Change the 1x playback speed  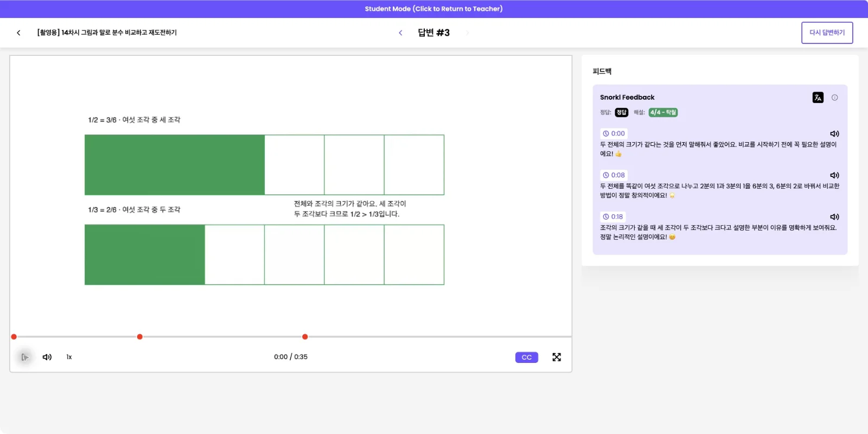[x=69, y=357]
